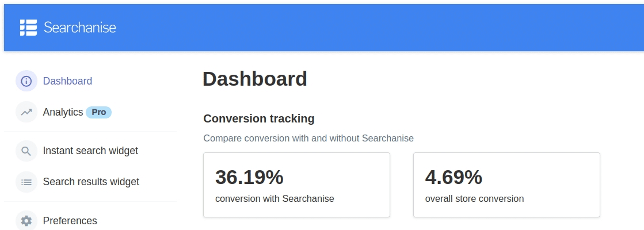Select the 36.19% conversion value

(249, 177)
